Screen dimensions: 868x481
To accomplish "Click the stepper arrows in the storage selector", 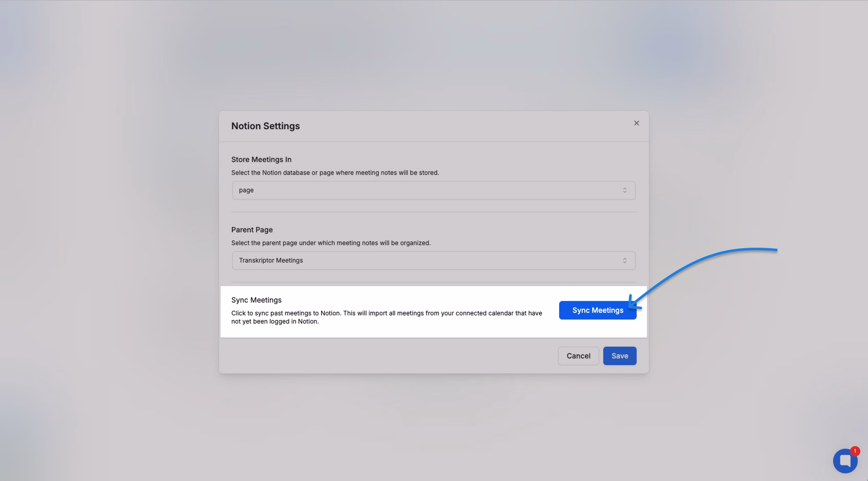I will click(x=625, y=190).
